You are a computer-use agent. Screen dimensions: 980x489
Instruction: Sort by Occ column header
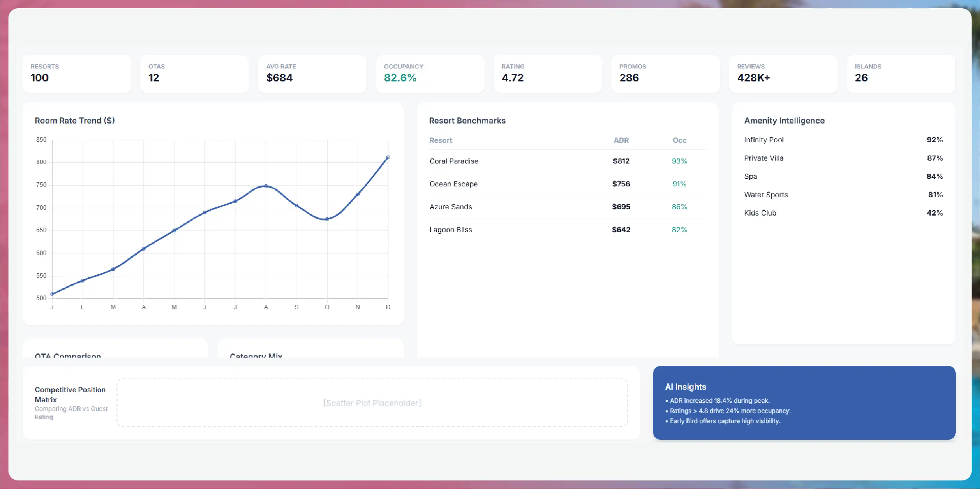[679, 140]
